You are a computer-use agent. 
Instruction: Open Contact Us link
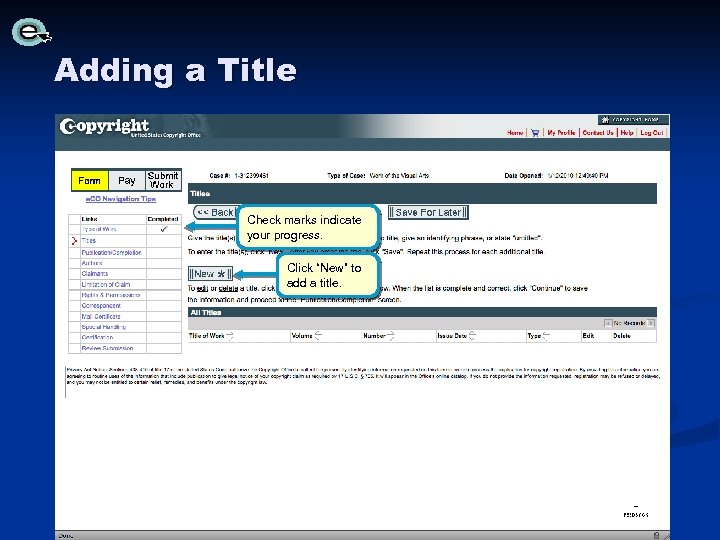(598, 133)
